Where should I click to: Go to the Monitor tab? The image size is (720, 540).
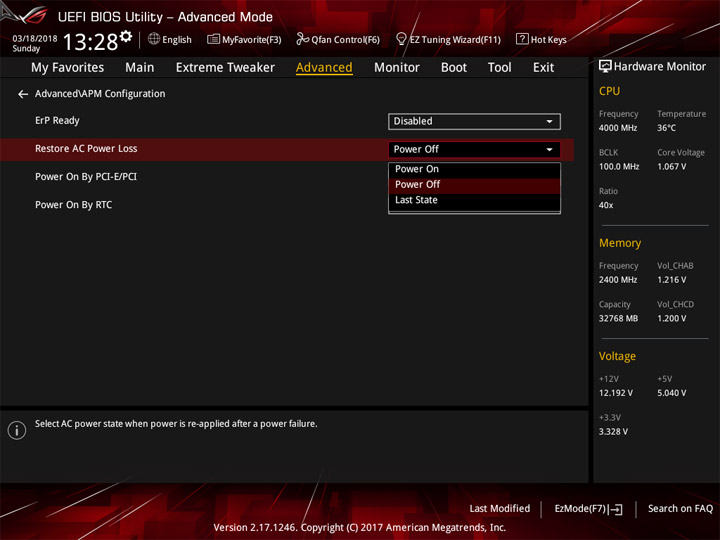(x=397, y=68)
